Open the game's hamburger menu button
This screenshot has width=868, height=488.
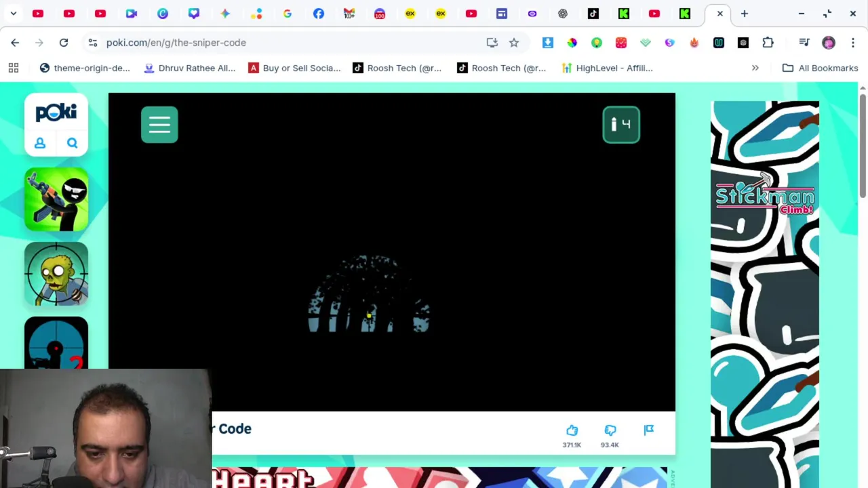(159, 125)
